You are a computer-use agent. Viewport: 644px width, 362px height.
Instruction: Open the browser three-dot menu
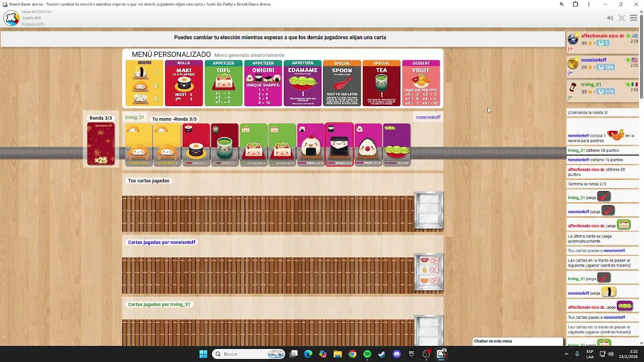click(x=589, y=5)
